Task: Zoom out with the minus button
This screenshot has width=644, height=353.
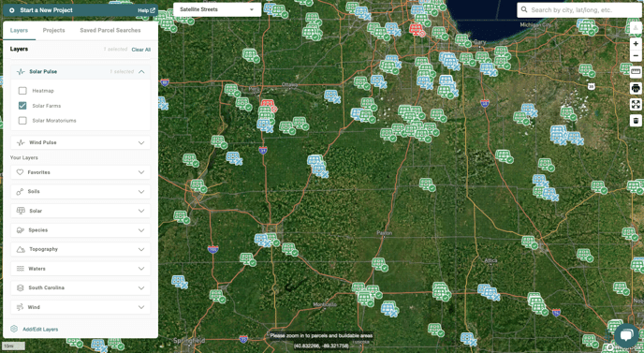Action: tap(636, 55)
